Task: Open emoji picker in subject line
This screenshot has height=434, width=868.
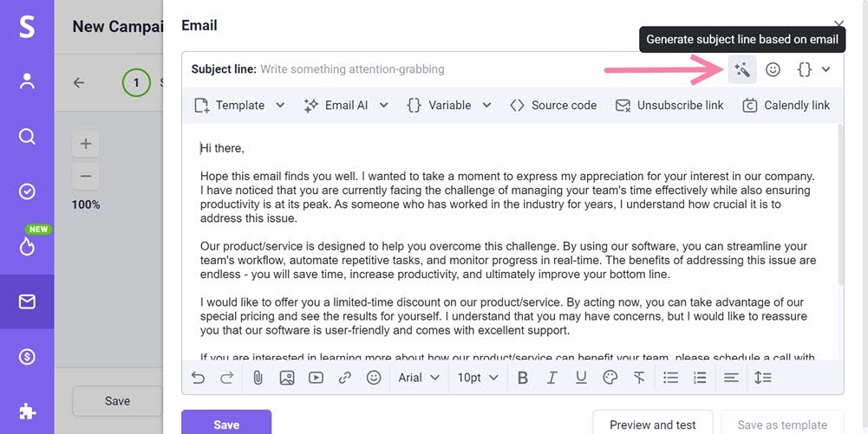Action: pyautogui.click(x=773, y=69)
